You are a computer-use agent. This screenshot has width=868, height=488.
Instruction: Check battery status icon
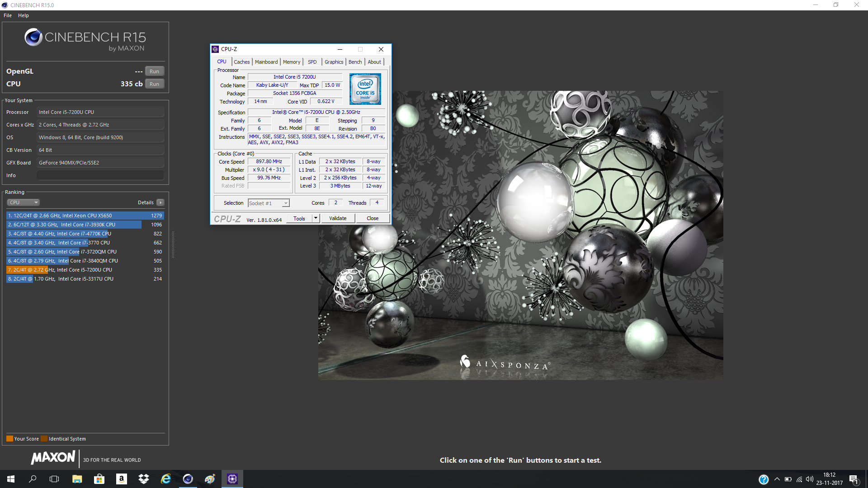tap(788, 479)
